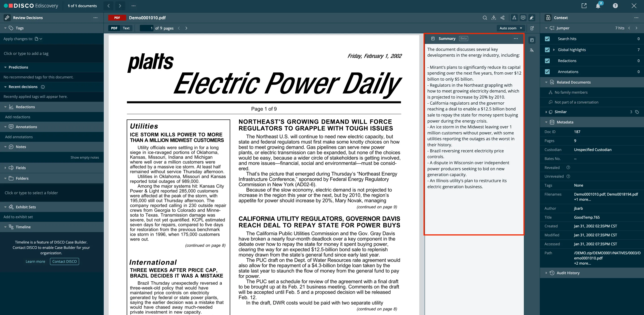
Task: Expand the Audit History section
Action: click(x=546, y=273)
